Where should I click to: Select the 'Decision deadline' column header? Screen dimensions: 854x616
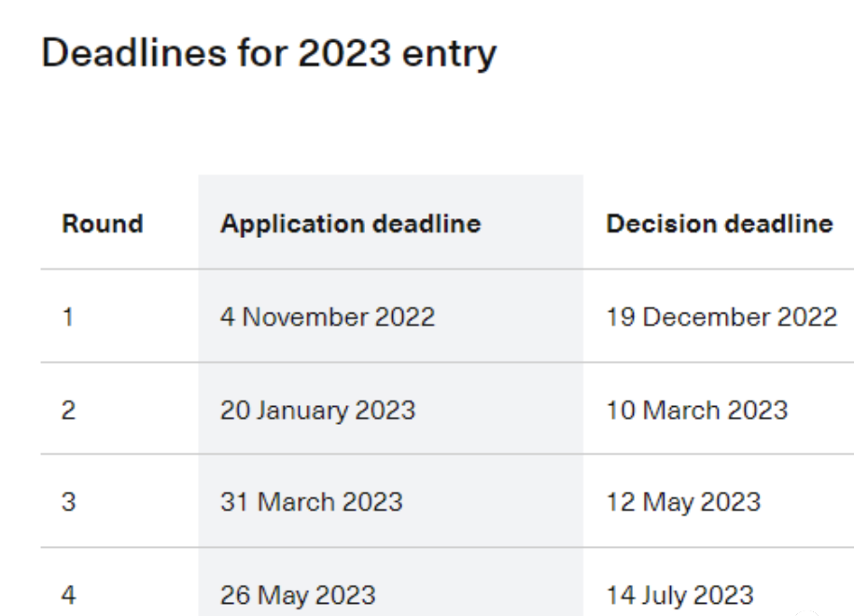(x=720, y=224)
